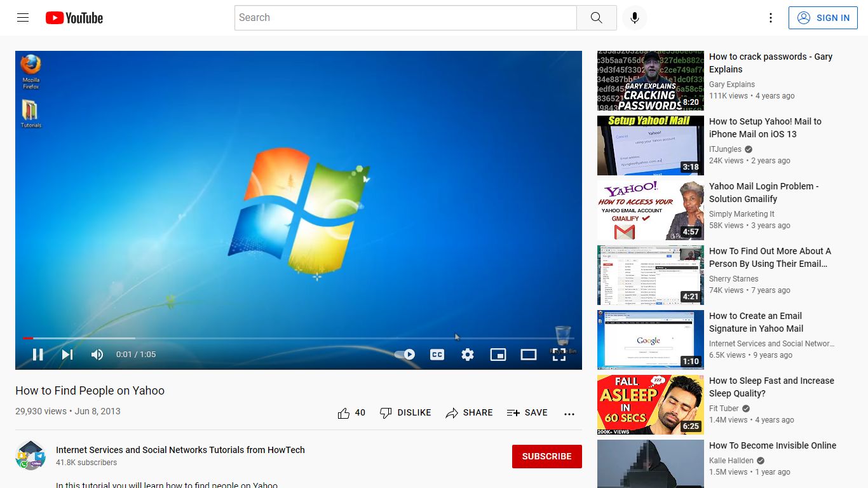Click Kalle Hallden channel name
The width and height of the screenshot is (868, 488).
[731, 461]
